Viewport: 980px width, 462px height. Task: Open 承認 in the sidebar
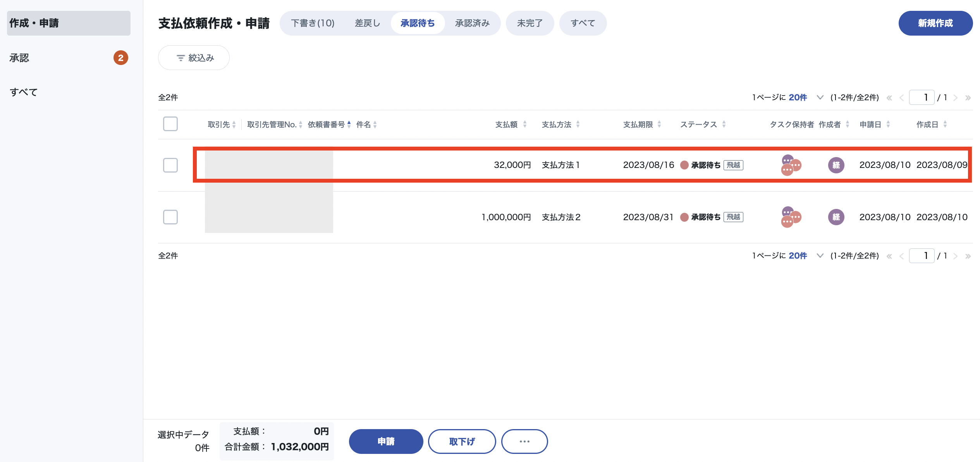click(x=69, y=58)
